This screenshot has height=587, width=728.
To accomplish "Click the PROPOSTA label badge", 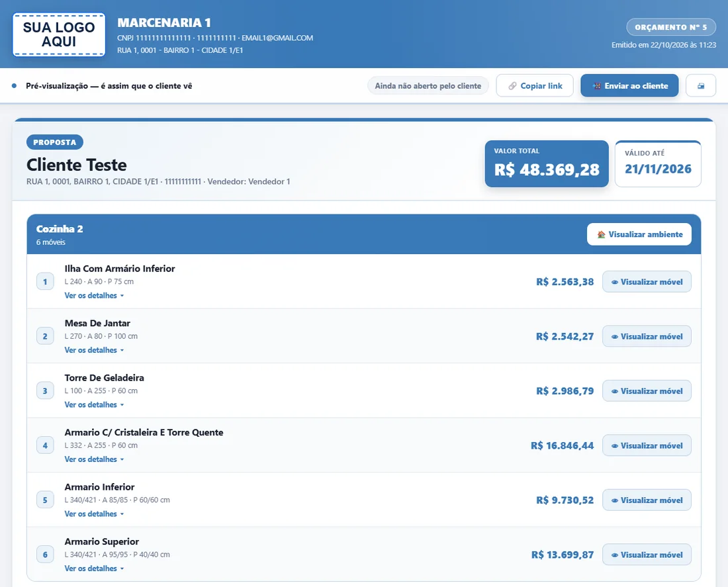I will coord(55,142).
